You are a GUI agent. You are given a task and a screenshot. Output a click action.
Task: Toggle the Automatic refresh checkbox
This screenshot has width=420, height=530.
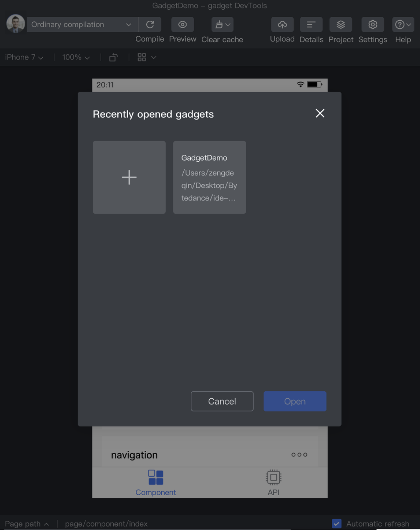(x=337, y=523)
